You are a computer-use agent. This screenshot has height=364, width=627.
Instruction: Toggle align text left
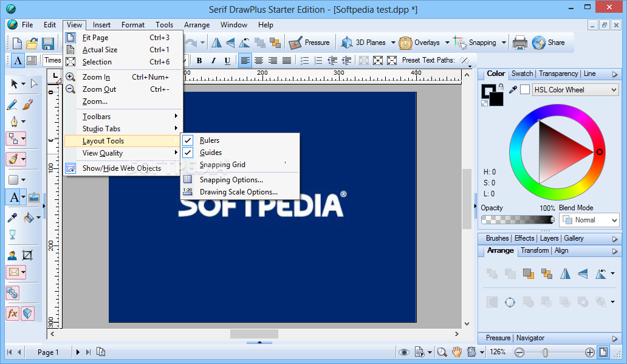pyautogui.click(x=245, y=60)
